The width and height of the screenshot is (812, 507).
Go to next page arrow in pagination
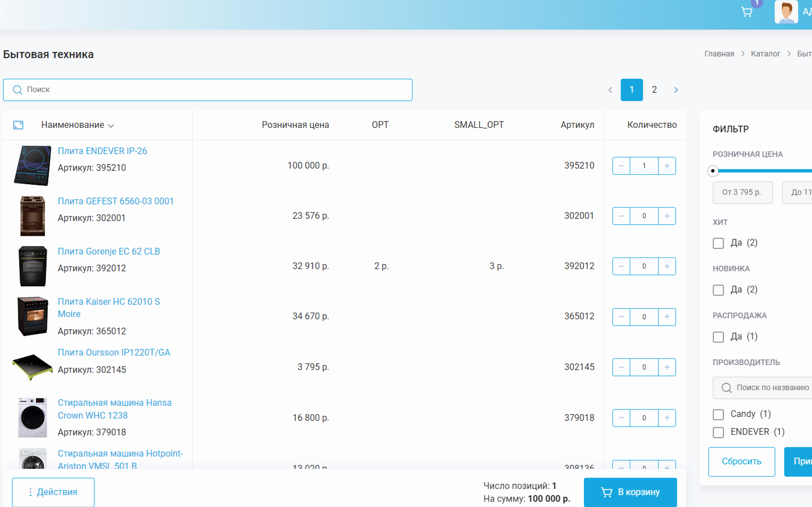coord(676,90)
